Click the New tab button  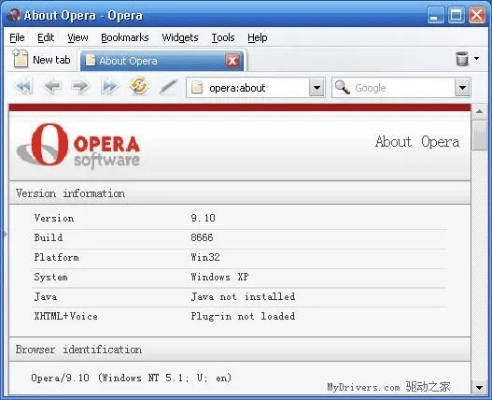tap(42, 59)
